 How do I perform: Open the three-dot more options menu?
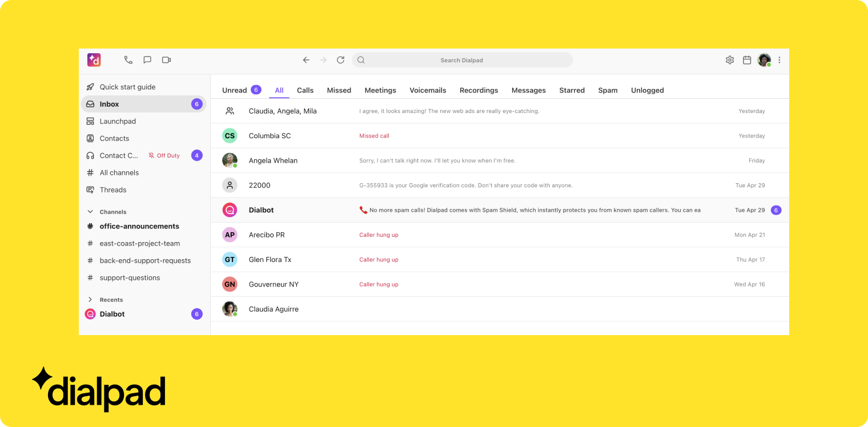coord(779,60)
